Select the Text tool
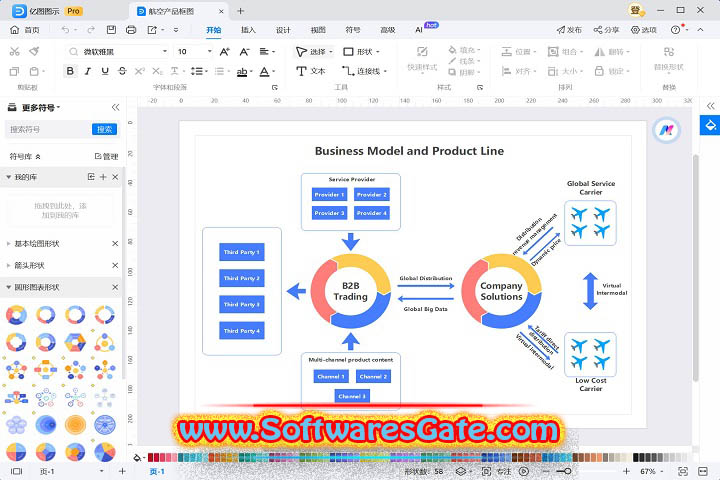The width and height of the screenshot is (720, 480). [x=310, y=71]
